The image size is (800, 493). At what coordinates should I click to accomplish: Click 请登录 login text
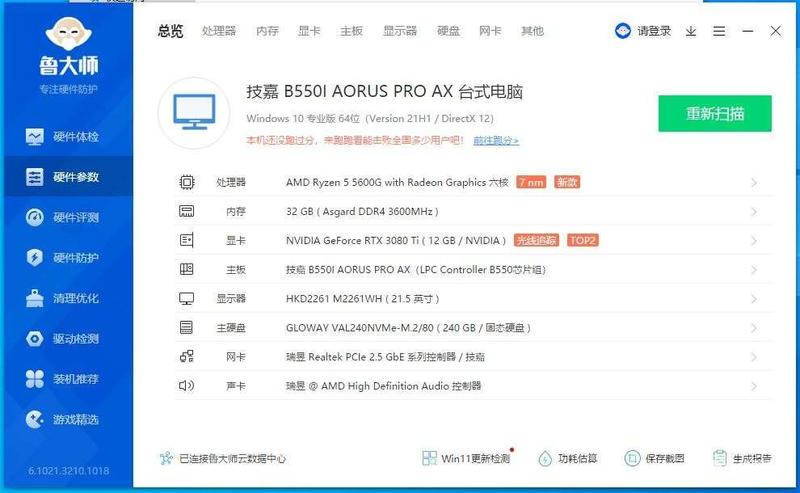[654, 31]
